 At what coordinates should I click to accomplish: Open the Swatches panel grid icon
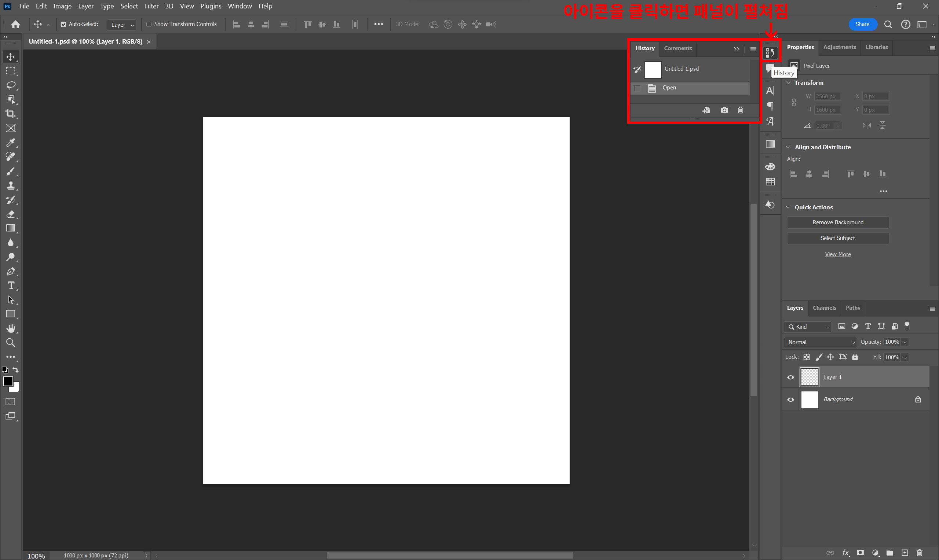tap(770, 182)
